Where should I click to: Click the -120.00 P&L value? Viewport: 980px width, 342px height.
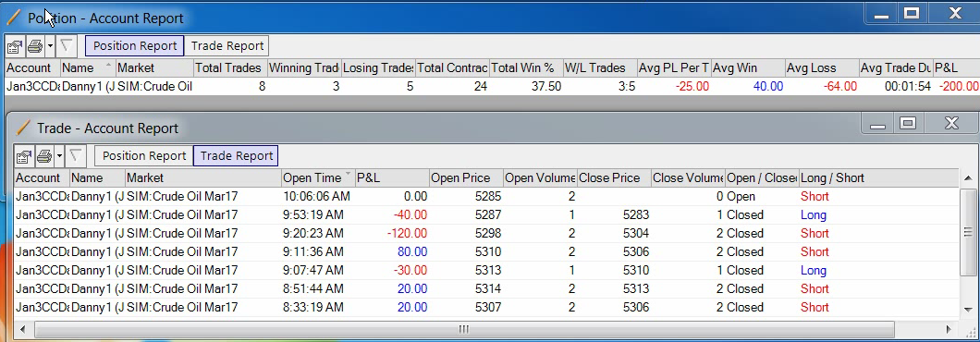point(406,233)
